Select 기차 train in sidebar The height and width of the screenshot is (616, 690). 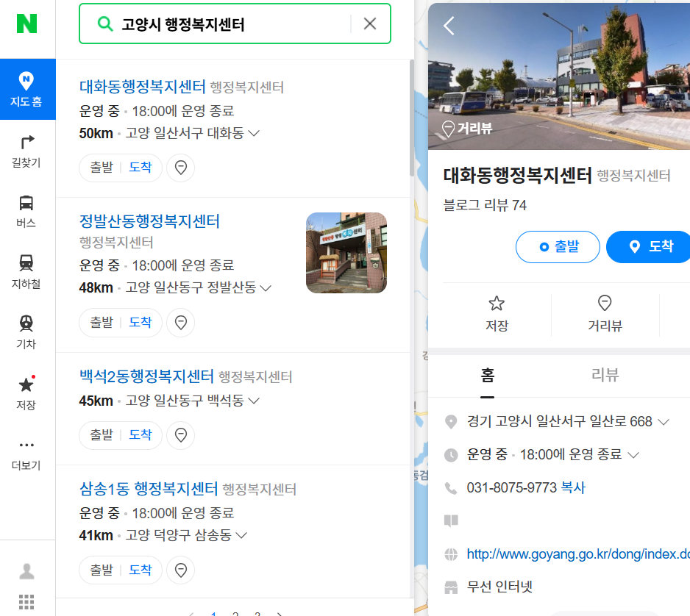tap(26, 332)
